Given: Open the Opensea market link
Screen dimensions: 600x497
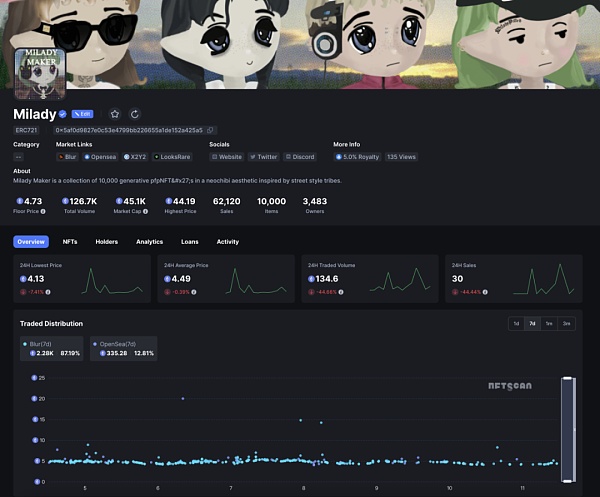Looking at the screenshot, I should [100, 157].
